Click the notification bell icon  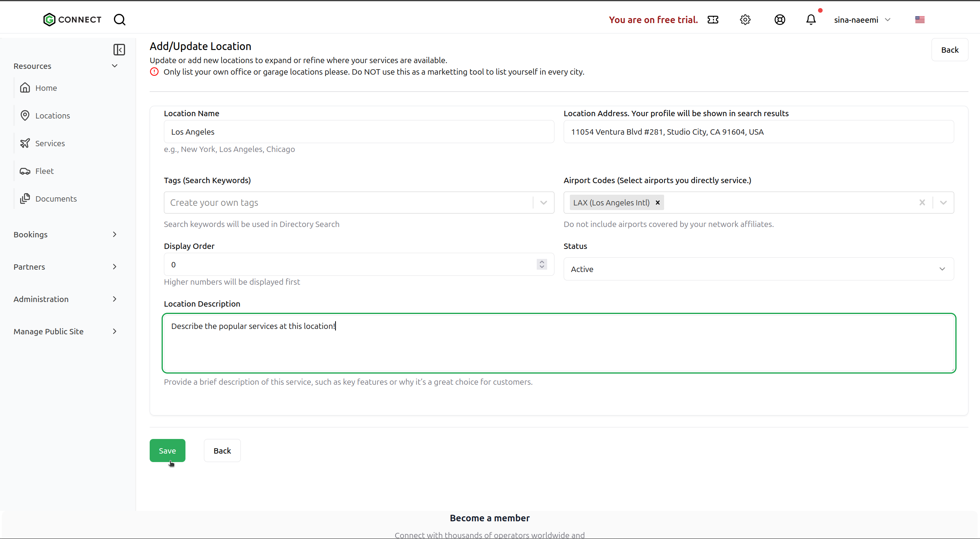pyautogui.click(x=811, y=20)
